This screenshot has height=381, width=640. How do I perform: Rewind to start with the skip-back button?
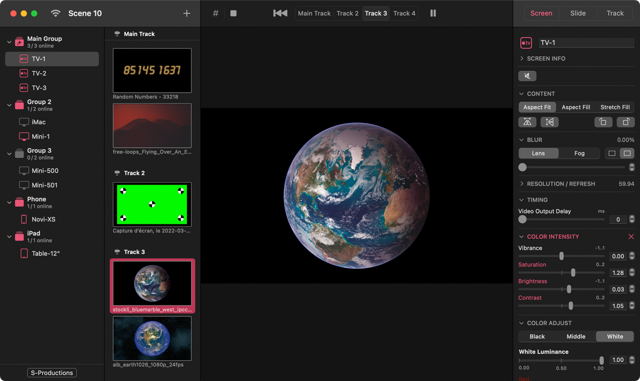tap(280, 13)
